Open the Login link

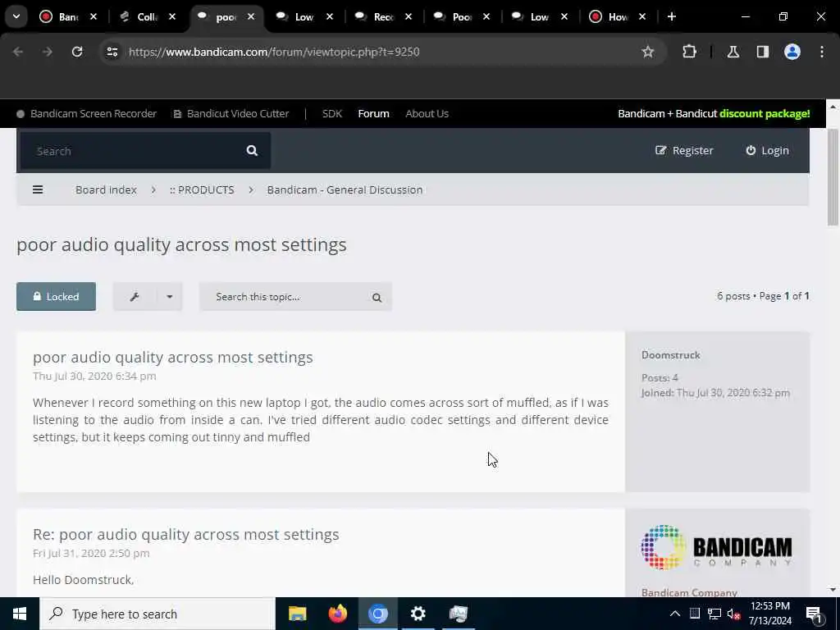click(767, 151)
